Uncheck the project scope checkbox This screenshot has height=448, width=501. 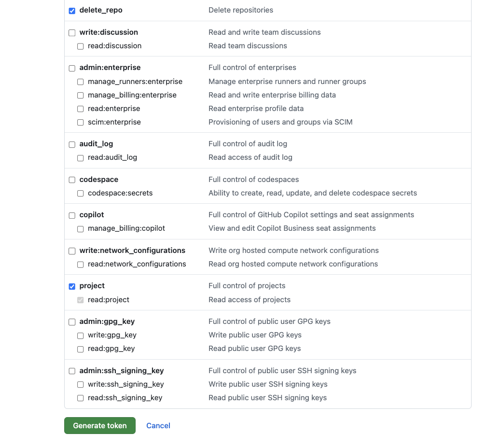72,286
